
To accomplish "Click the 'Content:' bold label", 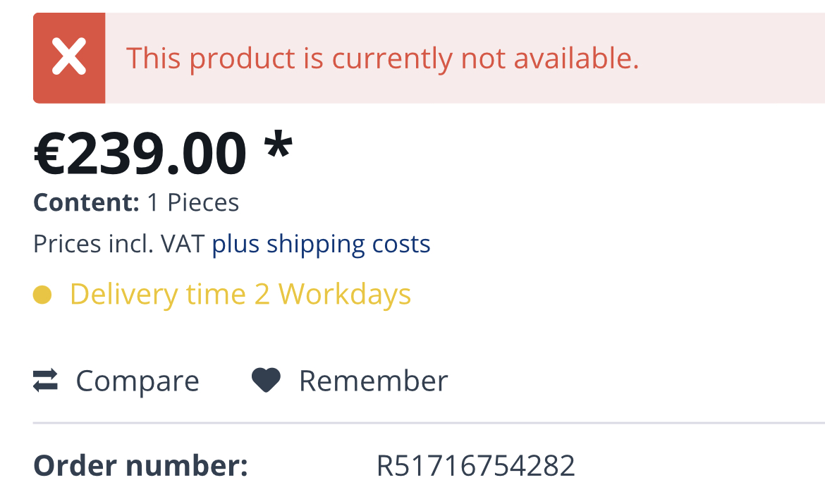I will click(86, 203).
